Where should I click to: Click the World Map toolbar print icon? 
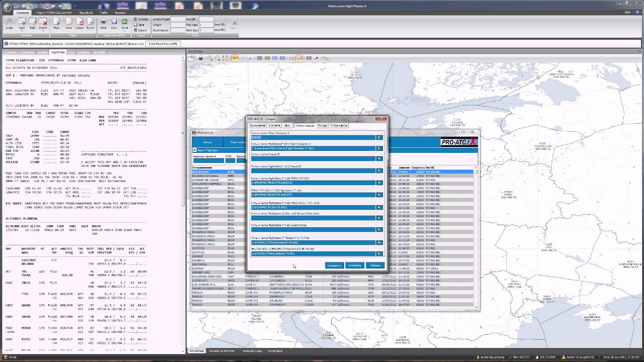click(200, 58)
